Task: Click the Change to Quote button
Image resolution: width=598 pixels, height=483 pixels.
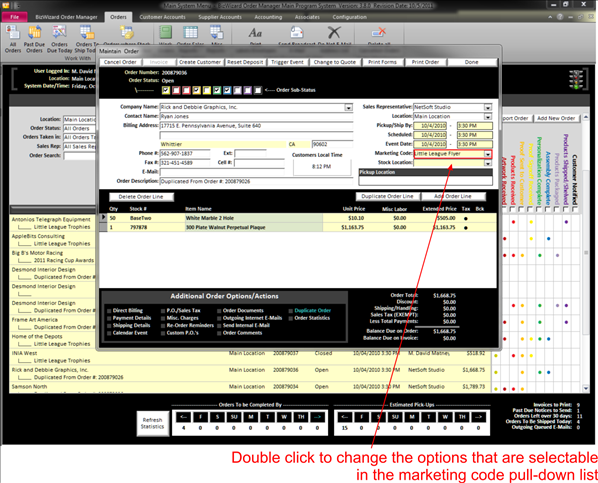Action: (x=334, y=62)
